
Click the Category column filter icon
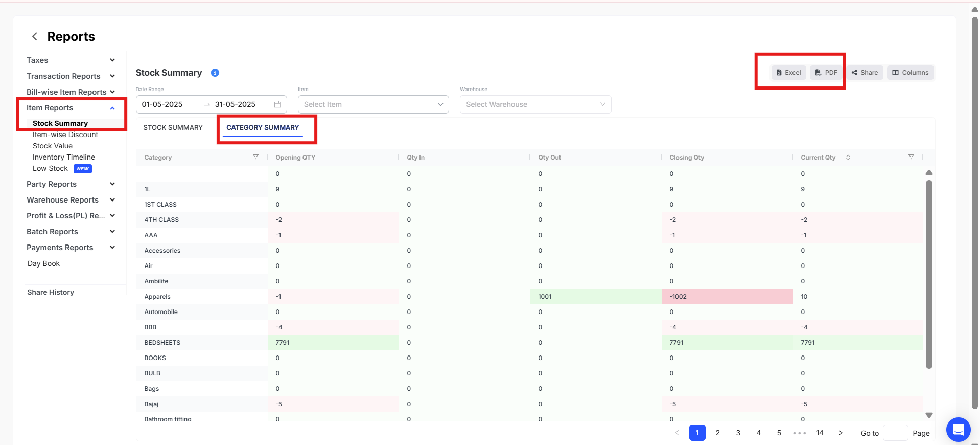coord(255,157)
